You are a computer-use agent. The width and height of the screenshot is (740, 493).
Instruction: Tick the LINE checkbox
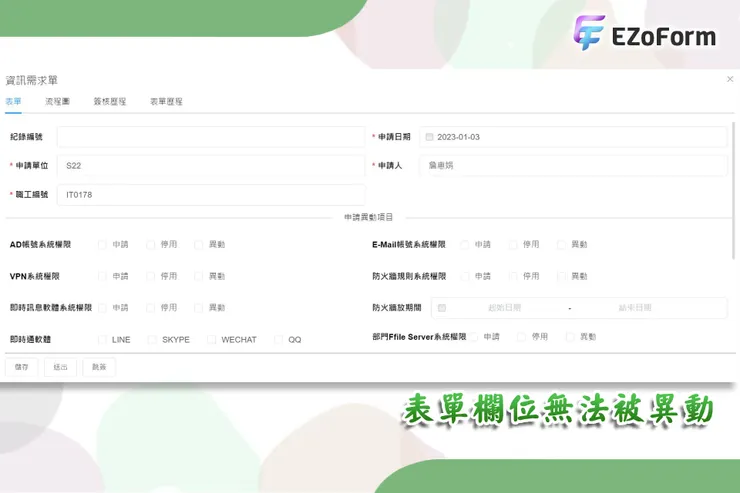(x=102, y=340)
